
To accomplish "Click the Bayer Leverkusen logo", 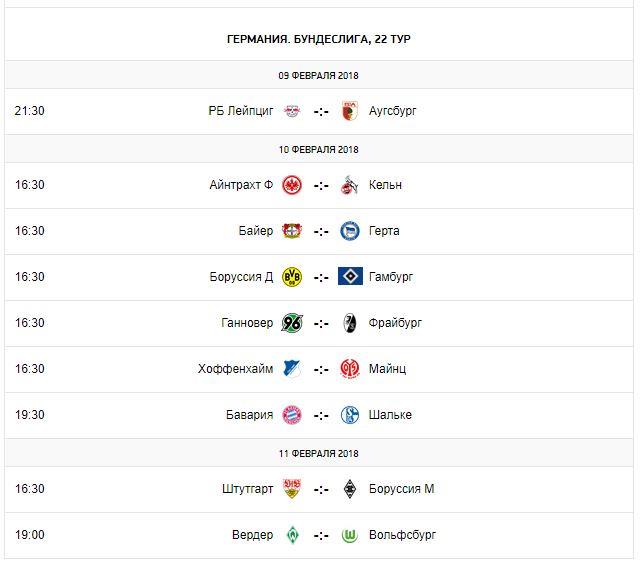I will pos(292,231).
